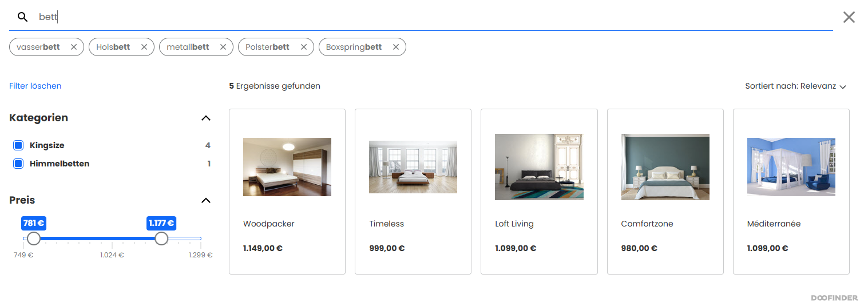The width and height of the screenshot is (868, 306).
Task: Uncheck the Himmelbetten category checkbox
Action: coord(18,164)
